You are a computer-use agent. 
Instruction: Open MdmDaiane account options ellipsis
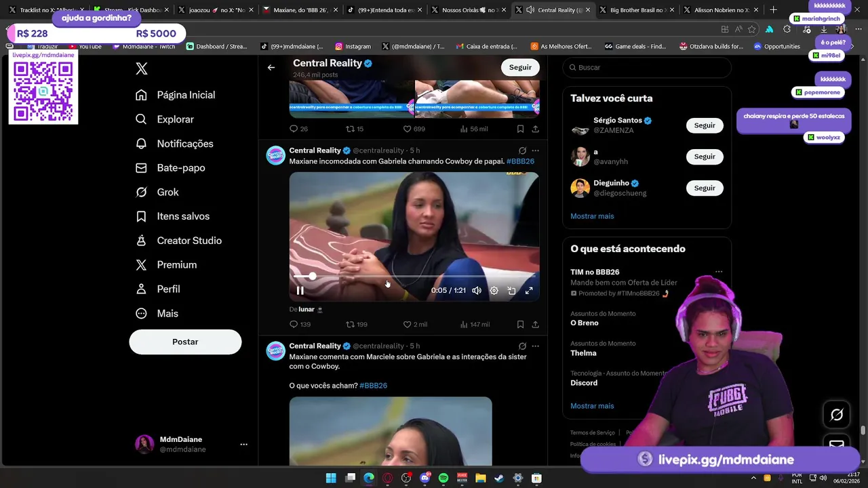243,445
